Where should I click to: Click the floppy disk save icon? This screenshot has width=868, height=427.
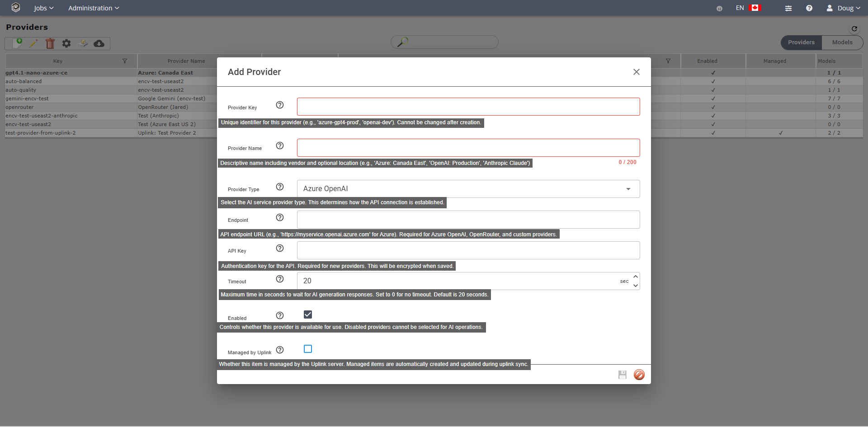(623, 375)
